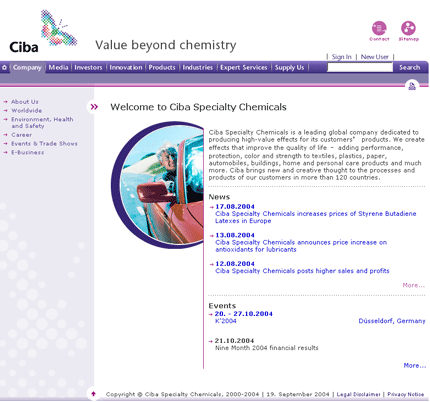Click the printer icon below search
The image size is (430, 402).
(x=412, y=86)
